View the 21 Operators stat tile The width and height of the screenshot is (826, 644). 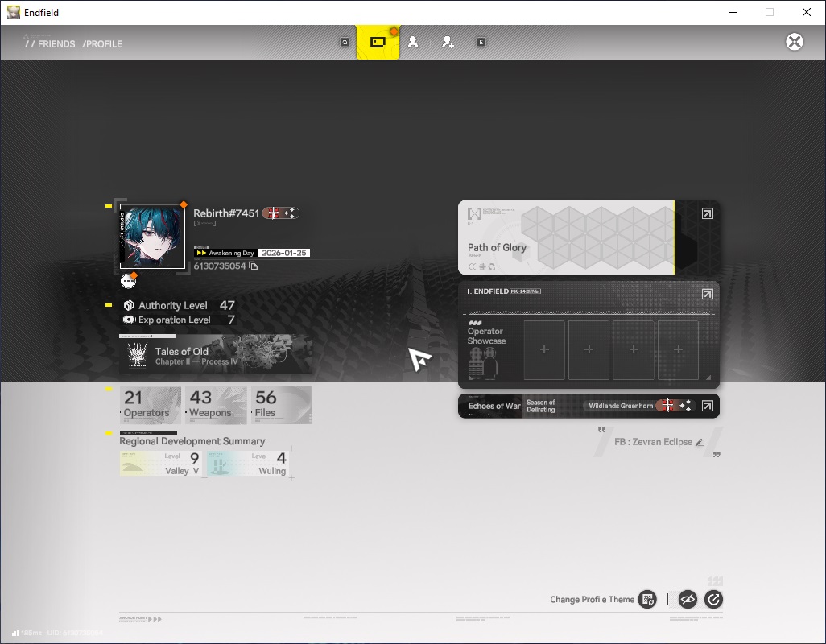coord(151,405)
